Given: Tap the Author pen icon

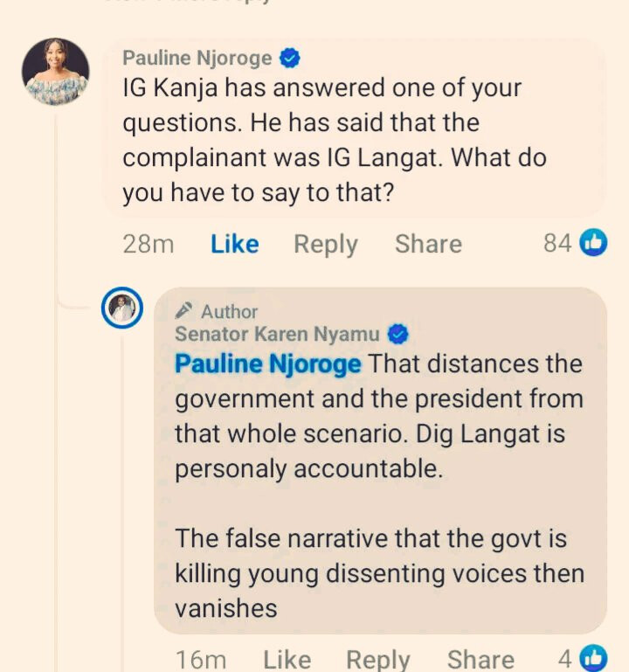Looking at the screenshot, I should point(183,311).
